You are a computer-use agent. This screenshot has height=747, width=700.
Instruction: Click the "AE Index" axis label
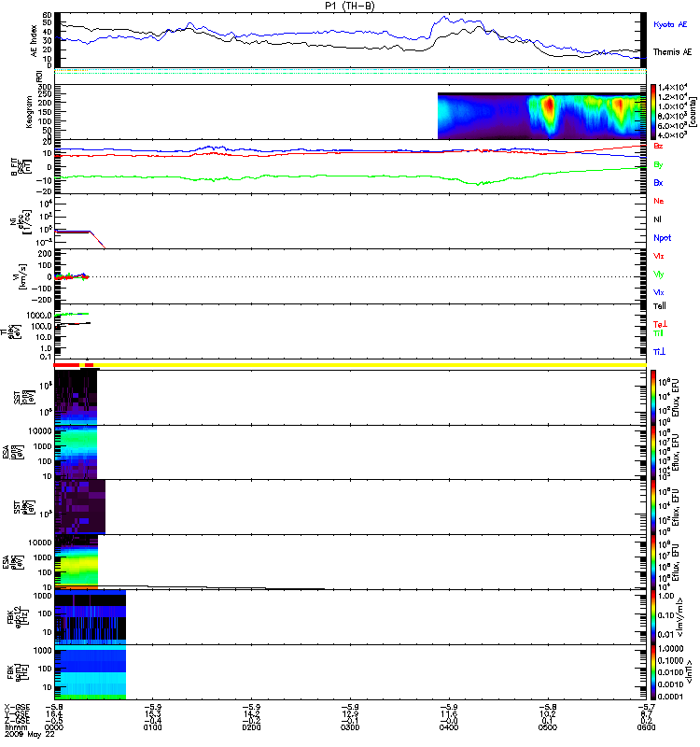coord(34,41)
